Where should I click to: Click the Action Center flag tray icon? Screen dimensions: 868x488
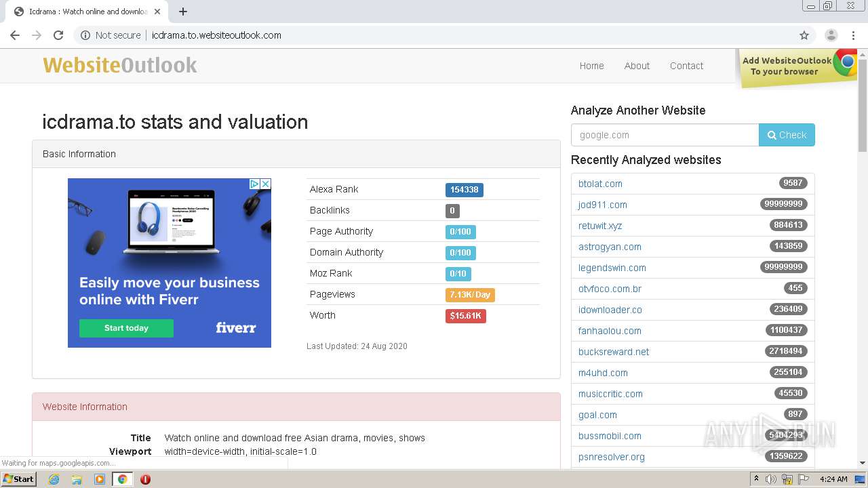pos(804,479)
